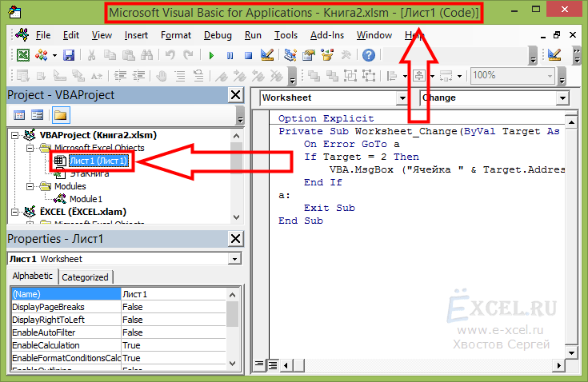
Task: Click the (Name) property row
Action: (x=118, y=294)
